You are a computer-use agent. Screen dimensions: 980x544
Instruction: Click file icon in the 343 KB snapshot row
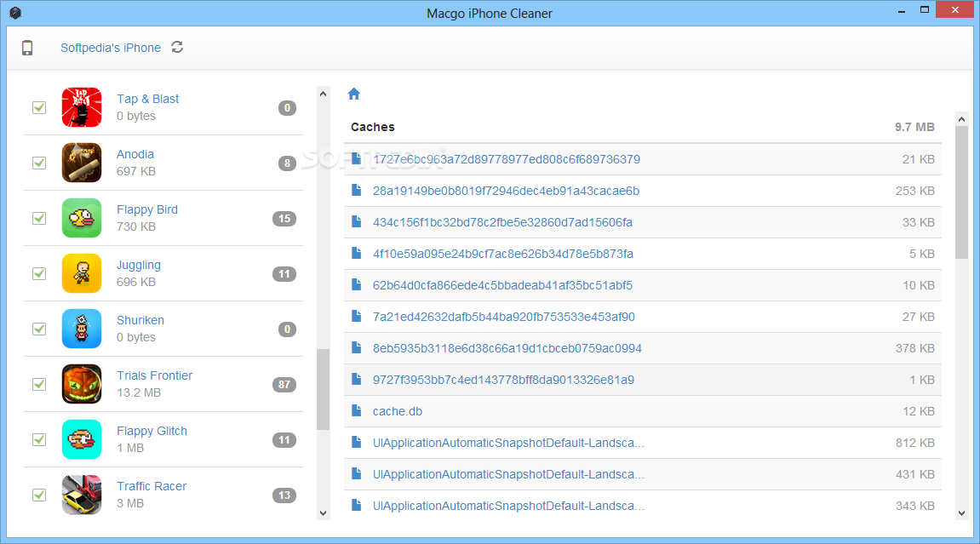coord(356,505)
